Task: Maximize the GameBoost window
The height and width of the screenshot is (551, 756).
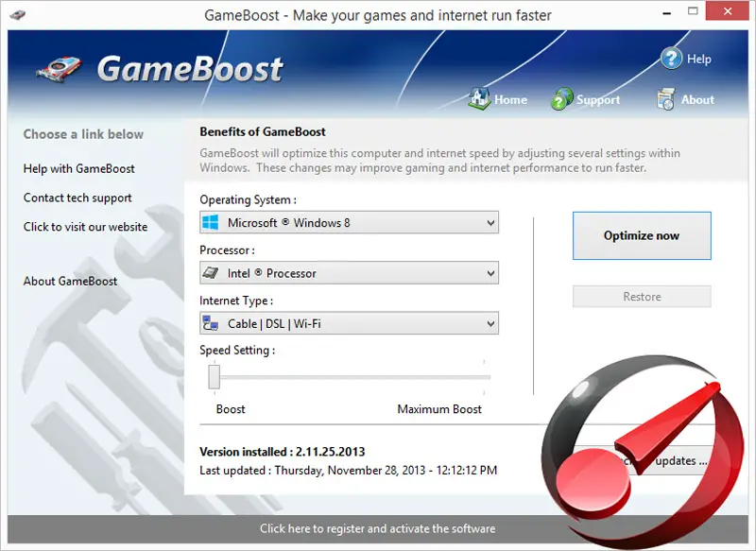Action: click(693, 11)
